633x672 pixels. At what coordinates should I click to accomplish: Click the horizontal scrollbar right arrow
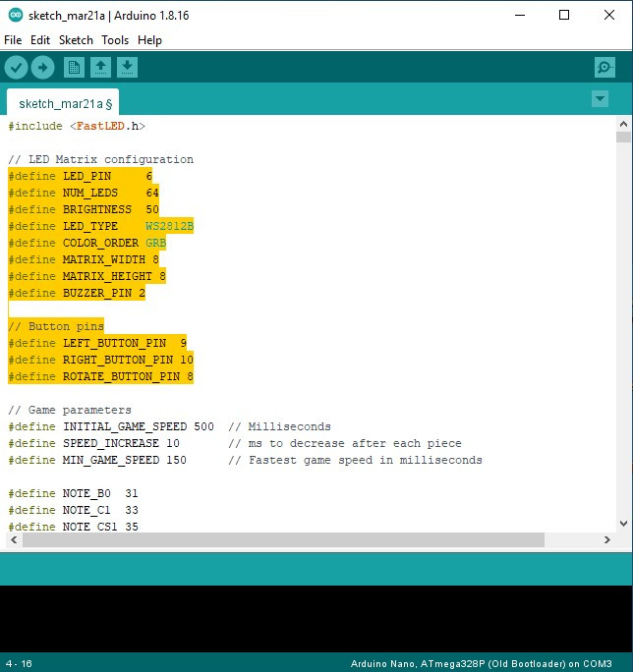click(x=606, y=539)
